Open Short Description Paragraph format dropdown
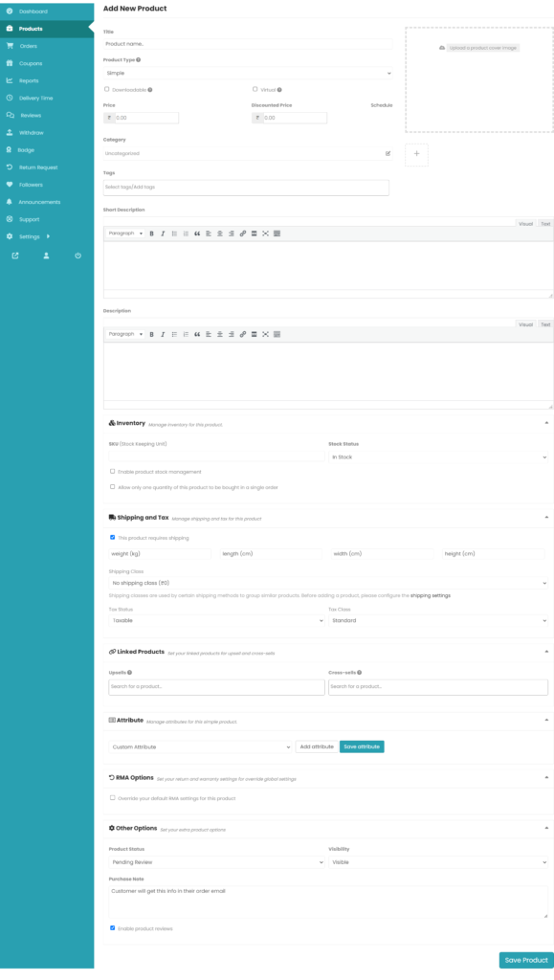Screen dimensions: 554x980 (x=125, y=234)
